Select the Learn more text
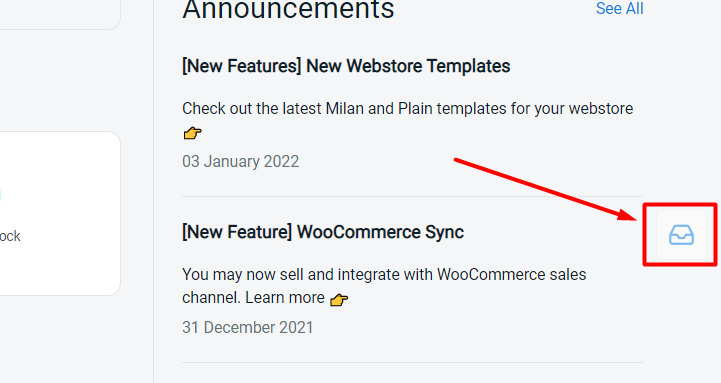Image resolution: width=721 pixels, height=383 pixels. coord(285,297)
